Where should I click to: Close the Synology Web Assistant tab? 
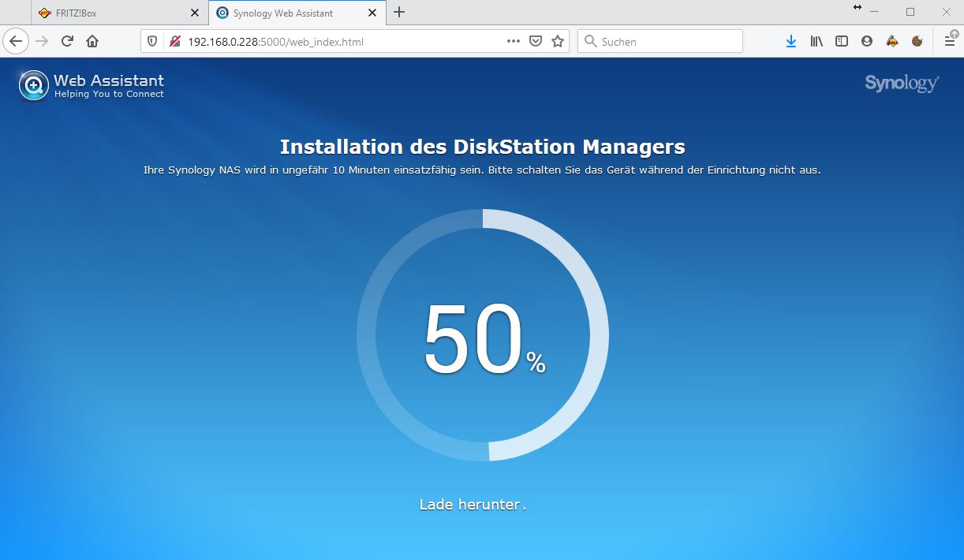(x=372, y=13)
